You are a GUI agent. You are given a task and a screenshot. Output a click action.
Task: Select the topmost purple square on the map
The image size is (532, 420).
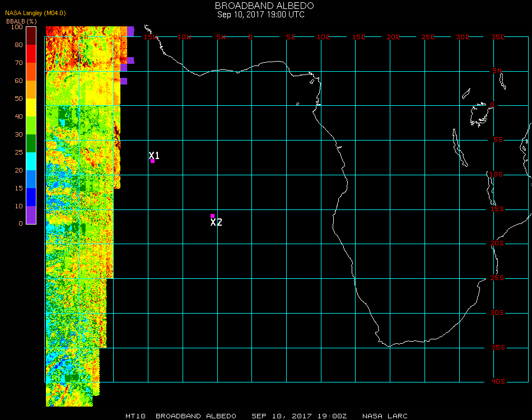[130, 31]
